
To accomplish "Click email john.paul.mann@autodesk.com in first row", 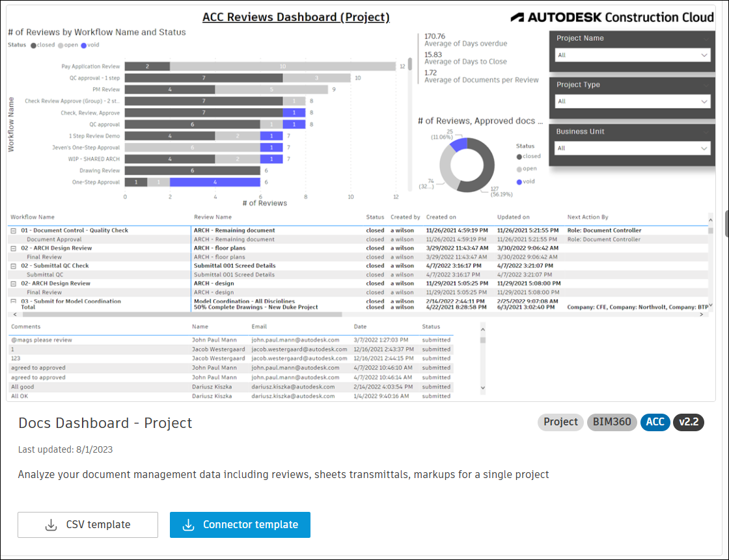I will [296, 340].
